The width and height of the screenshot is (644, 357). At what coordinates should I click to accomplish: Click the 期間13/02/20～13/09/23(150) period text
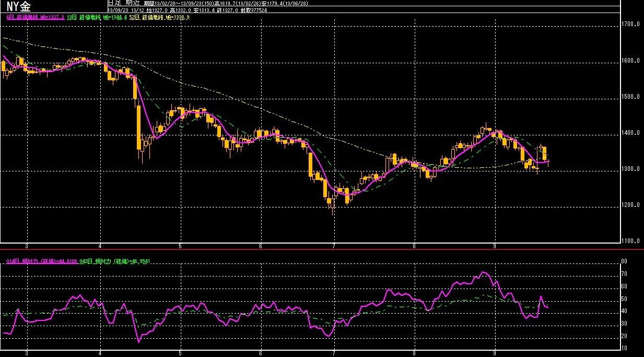tap(179, 3)
